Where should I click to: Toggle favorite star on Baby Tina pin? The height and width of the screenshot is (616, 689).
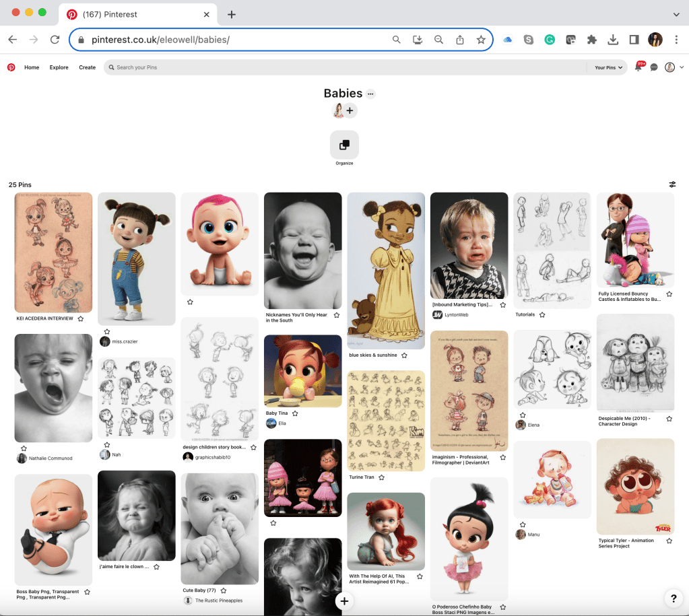coord(295,413)
